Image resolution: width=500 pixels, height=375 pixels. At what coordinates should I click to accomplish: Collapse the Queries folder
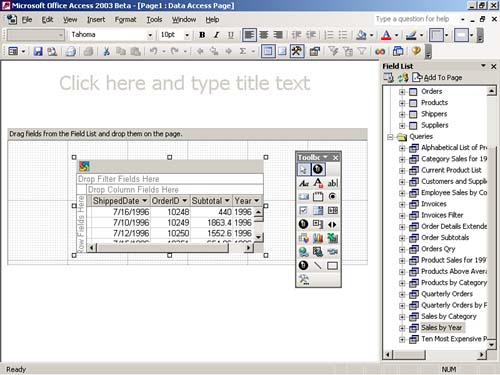[x=390, y=137]
